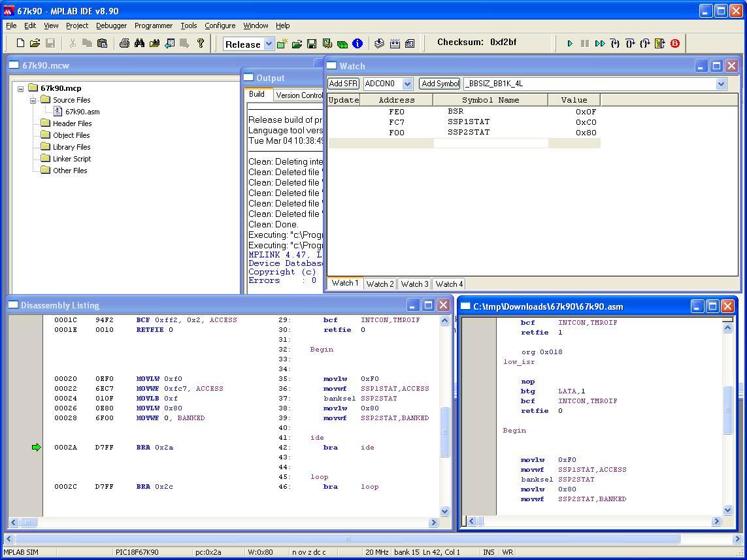Open the Debugger menu
This screenshot has width=747, height=560.
click(x=111, y=25)
